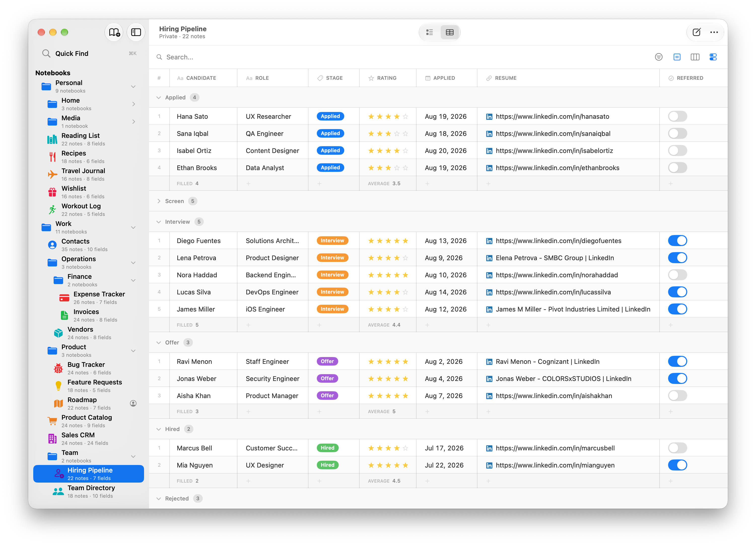Viewport: 756px width, 546px height.
Task: Collapse the Hired group
Action: [x=158, y=430]
